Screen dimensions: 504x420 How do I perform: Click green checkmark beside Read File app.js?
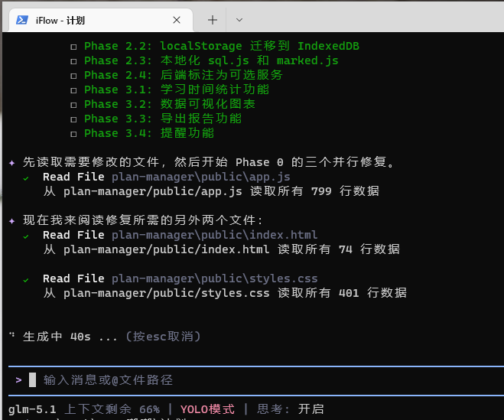pos(26,177)
